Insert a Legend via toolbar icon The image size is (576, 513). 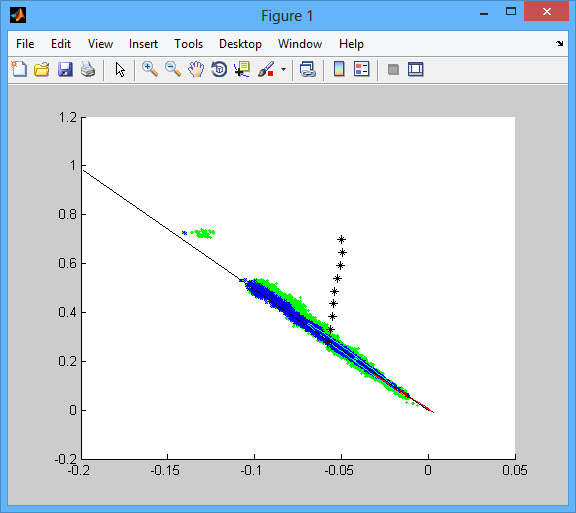coord(361,69)
